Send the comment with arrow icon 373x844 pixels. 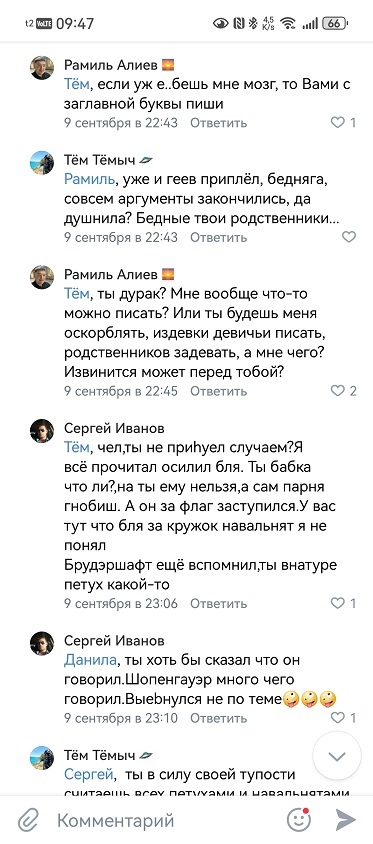pyautogui.click(x=345, y=820)
